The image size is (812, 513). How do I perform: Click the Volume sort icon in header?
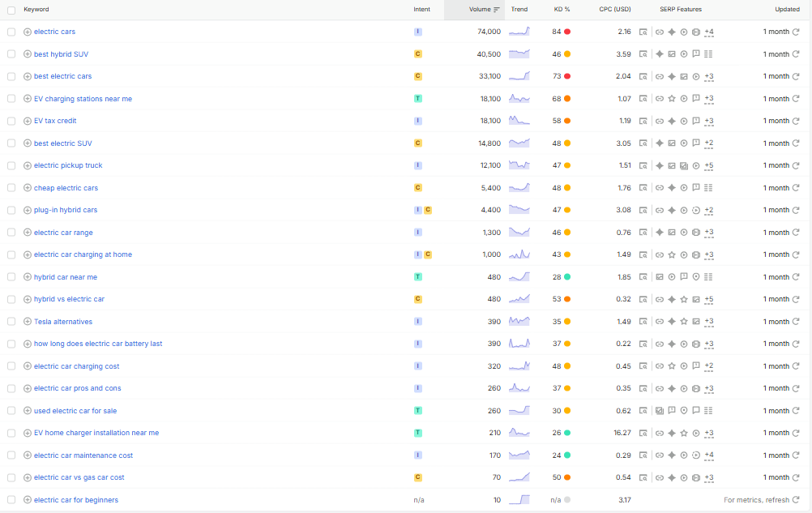497,9
